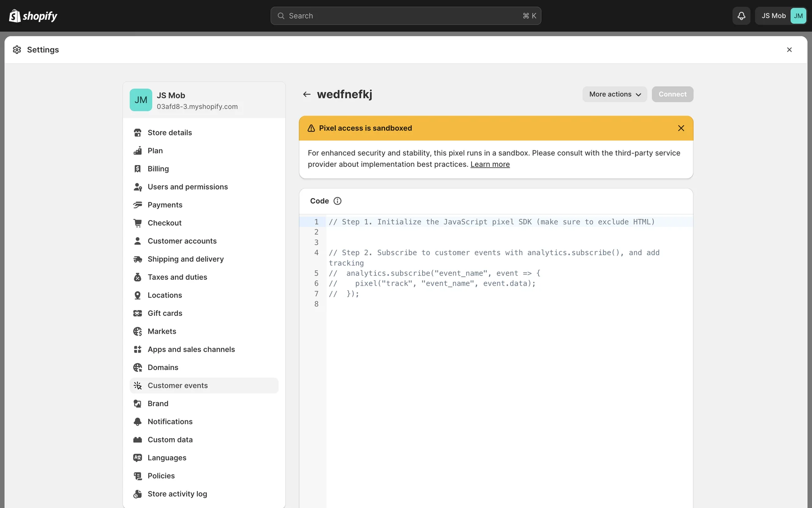Screen dimensions: 812x508
Task: Click the Store details shop icon
Action: [137, 133]
